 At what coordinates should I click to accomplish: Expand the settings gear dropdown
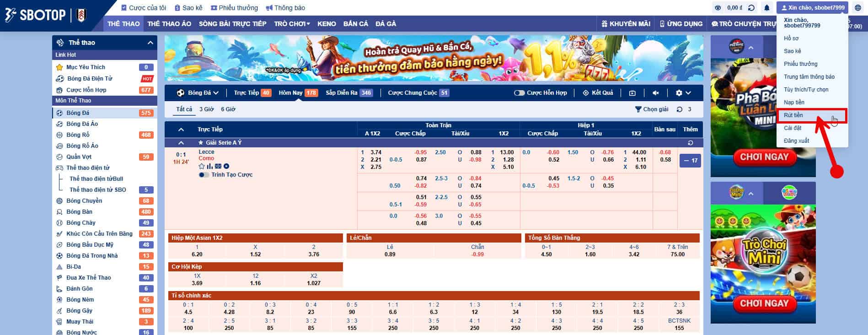point(683,93)
